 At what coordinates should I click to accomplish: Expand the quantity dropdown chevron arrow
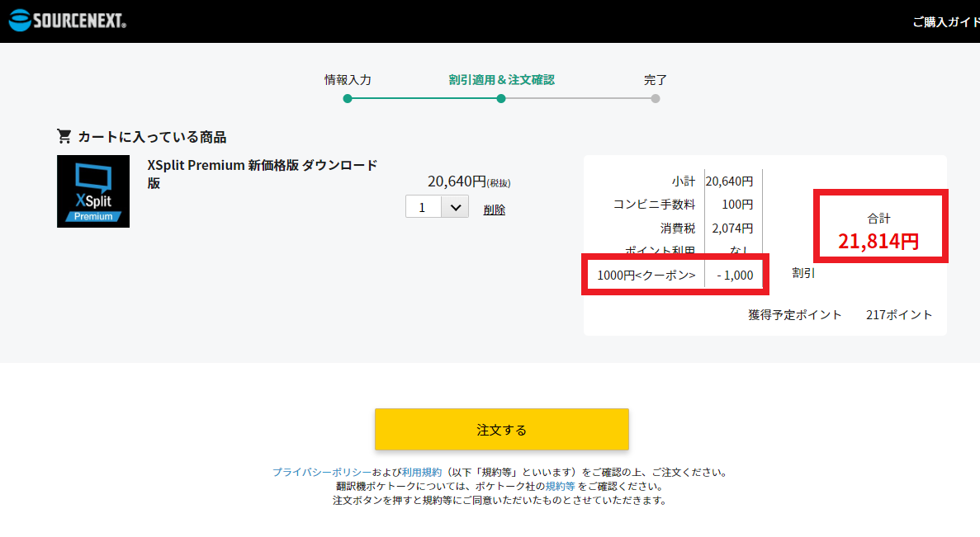[455, 207]
